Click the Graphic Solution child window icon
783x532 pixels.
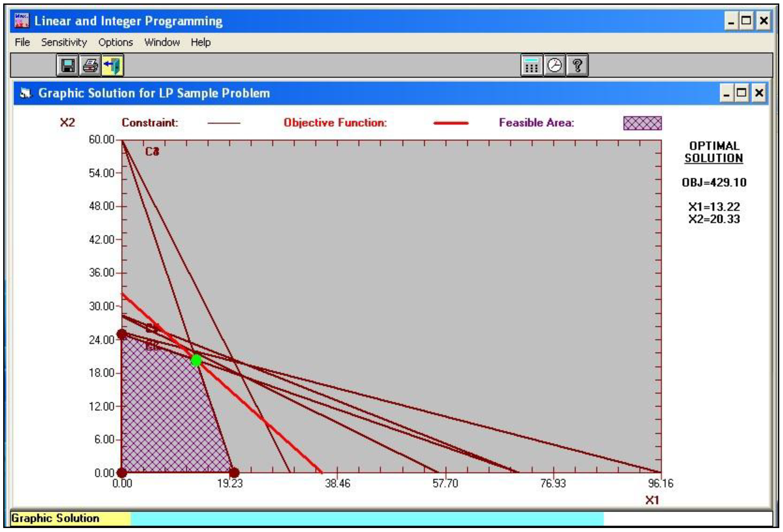(x=26, y=93)
